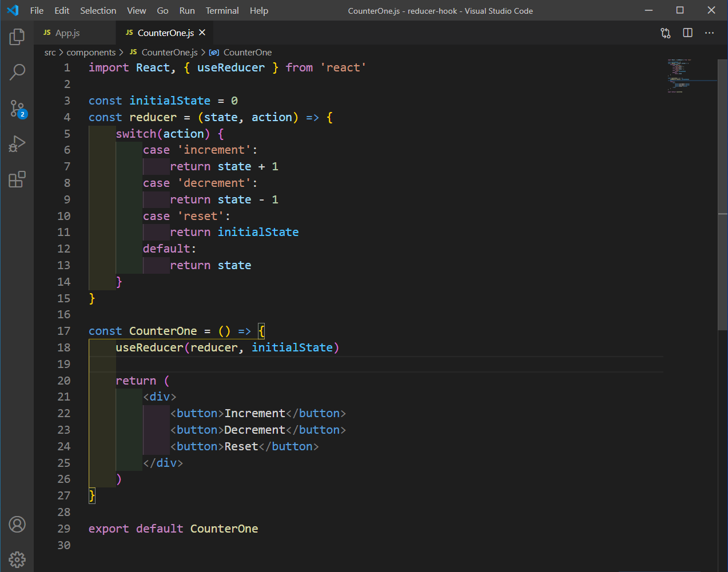Open the Run and Debug view
Viewport: 728px width, 572px height.
point(17,143)
